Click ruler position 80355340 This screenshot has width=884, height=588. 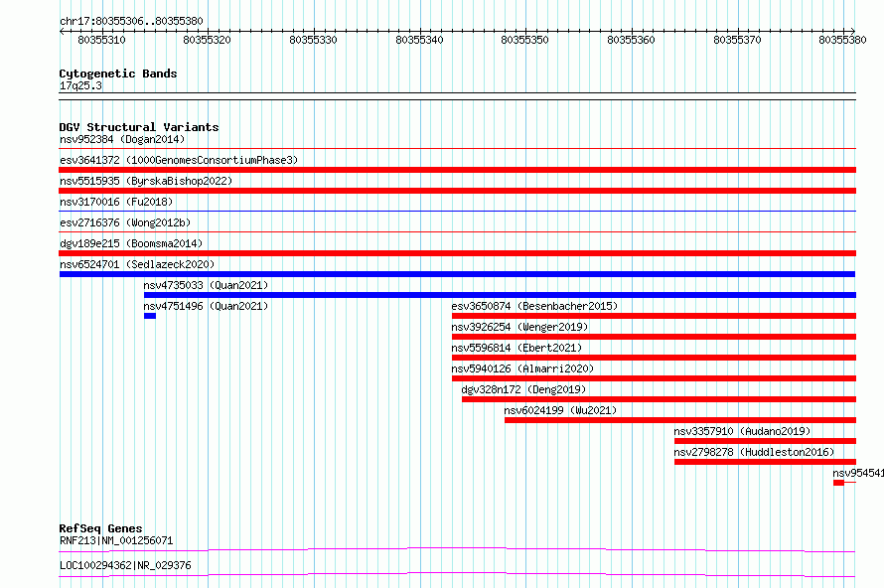click(419, 40)
